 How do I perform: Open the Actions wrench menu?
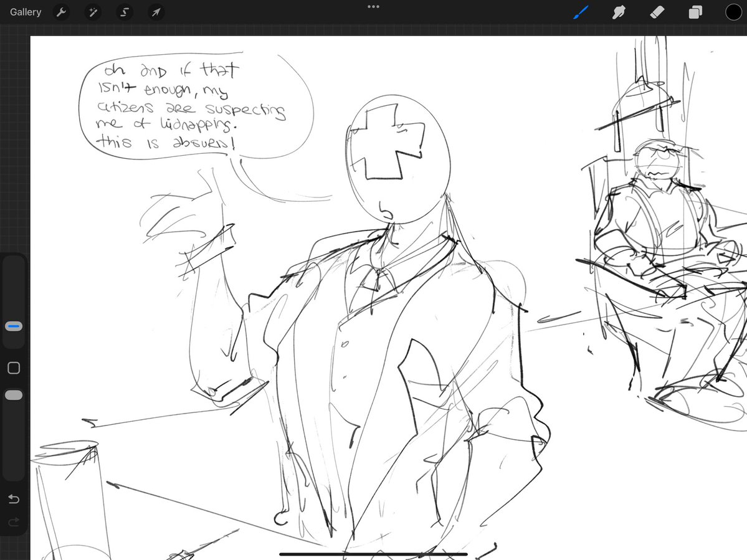[x=62, y=12]
